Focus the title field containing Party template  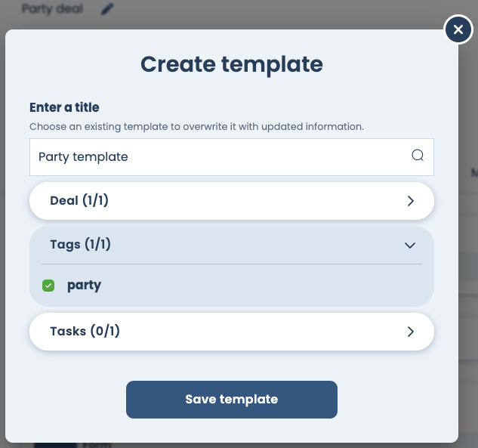219,157
